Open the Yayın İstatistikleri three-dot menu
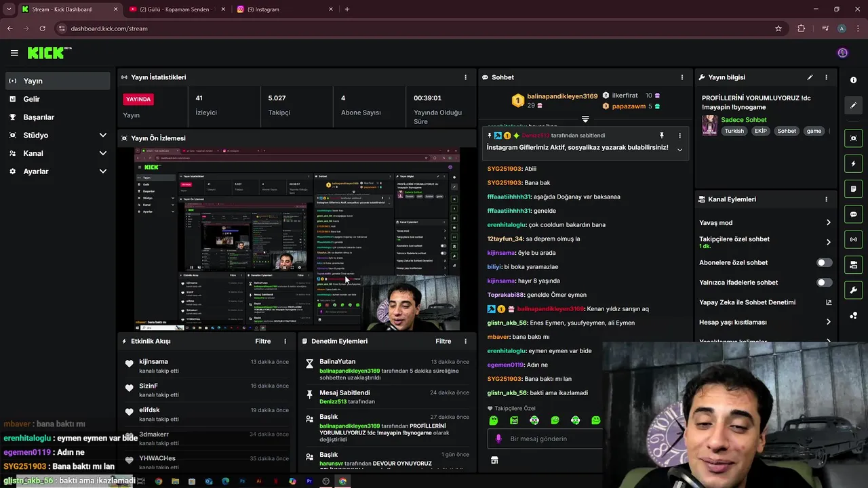 click(465, 77)
